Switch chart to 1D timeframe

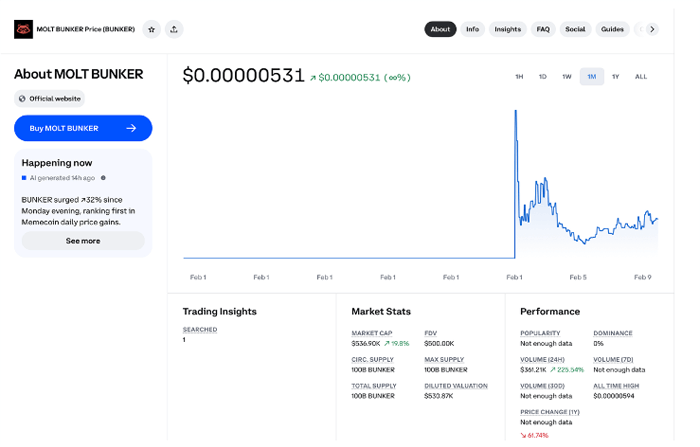pos(543,77)
